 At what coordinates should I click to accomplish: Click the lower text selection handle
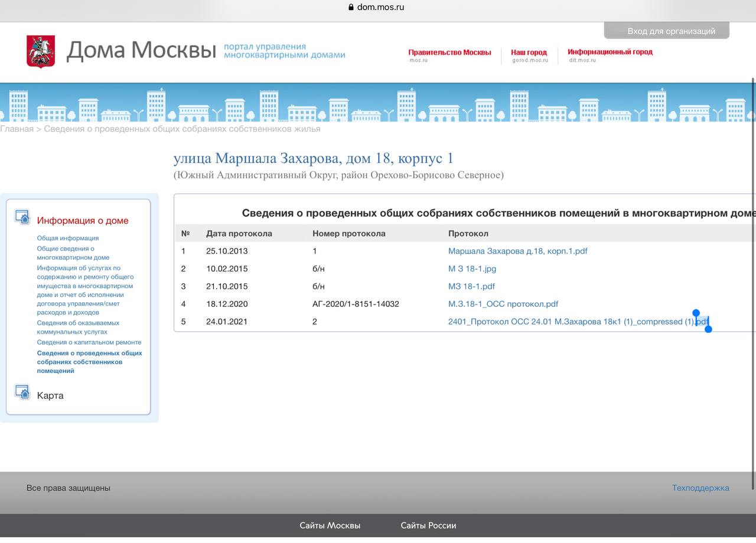pyautogui.click(x=708, y=328)
